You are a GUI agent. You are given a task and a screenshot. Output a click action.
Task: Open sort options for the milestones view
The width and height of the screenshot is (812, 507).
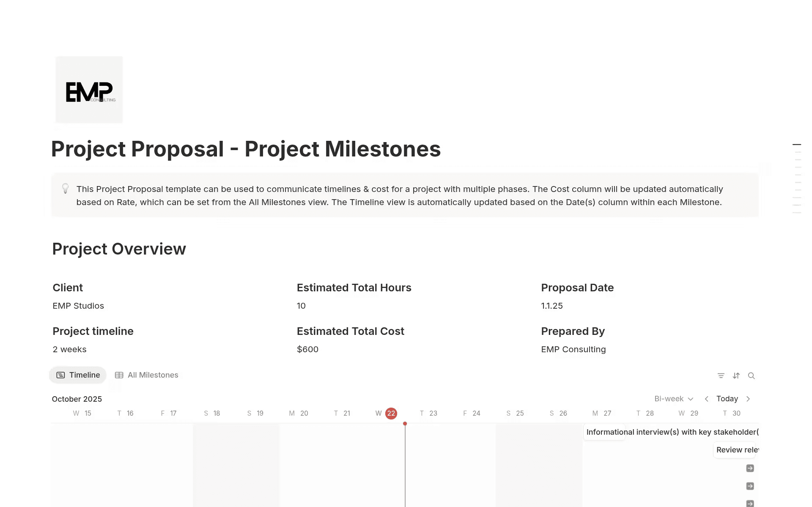[x=736, y=375]
